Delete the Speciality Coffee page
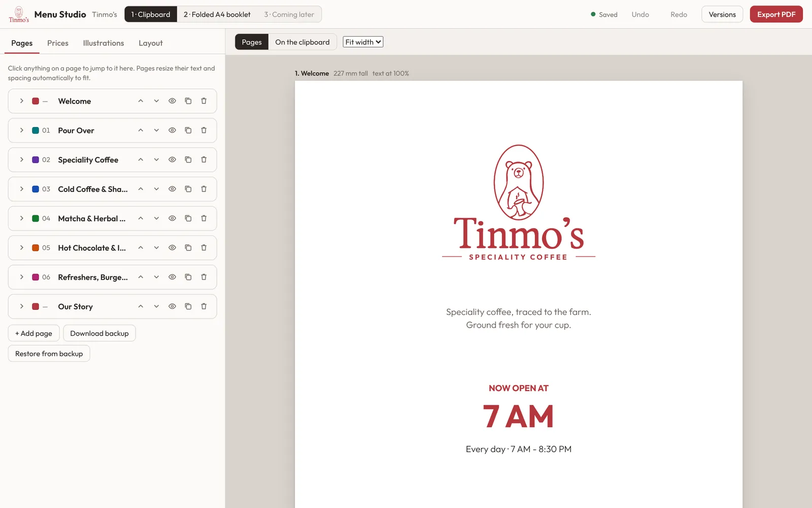 point(204,160)
